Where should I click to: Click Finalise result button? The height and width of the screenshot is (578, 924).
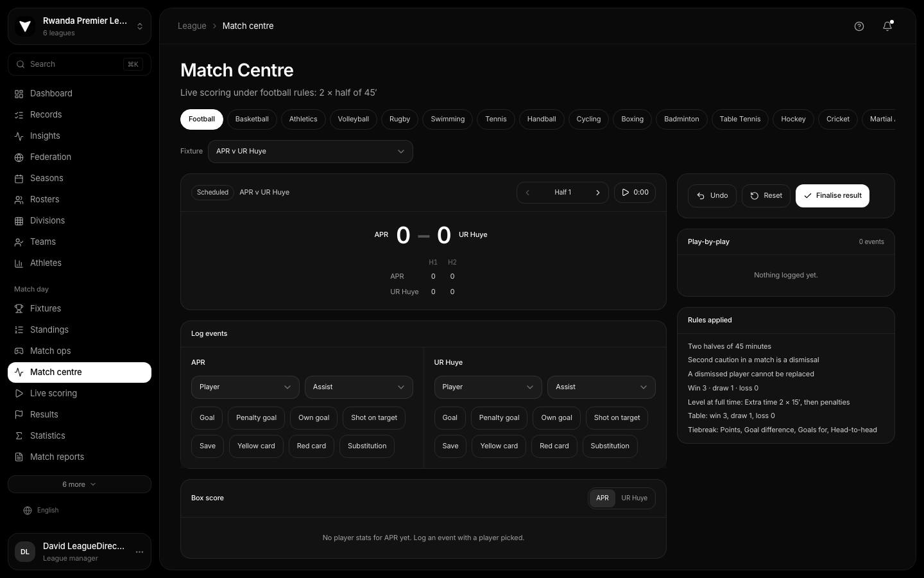click(832, 196)
